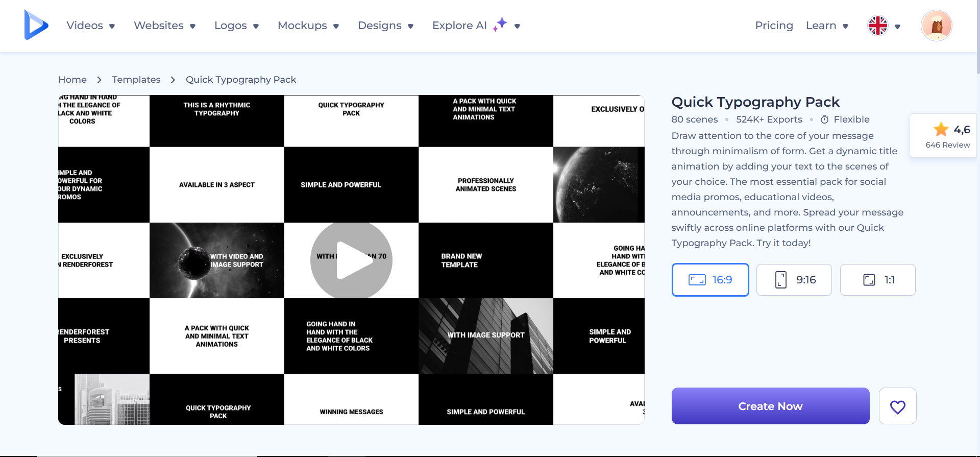Click the UK flag language icon

coord(878,26)
